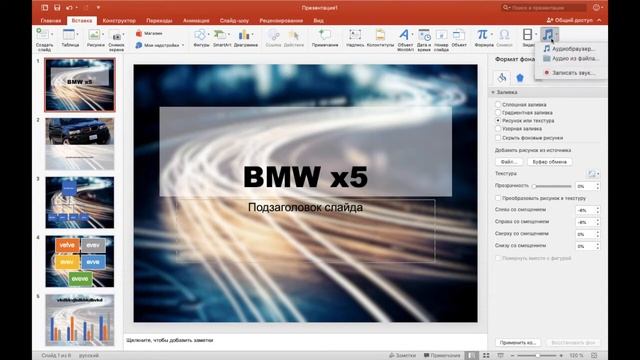Click the Файл... button
The image size is (640, 360).
509,162
